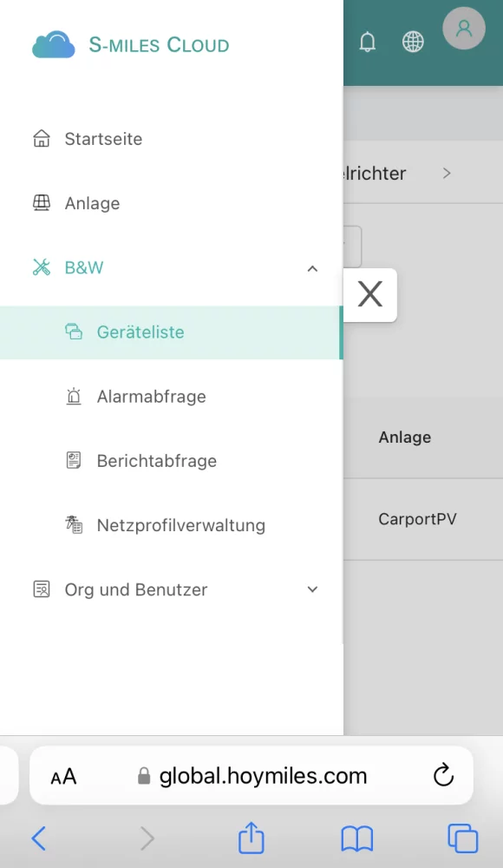Tap the Safari share icon

pos(251,838)
